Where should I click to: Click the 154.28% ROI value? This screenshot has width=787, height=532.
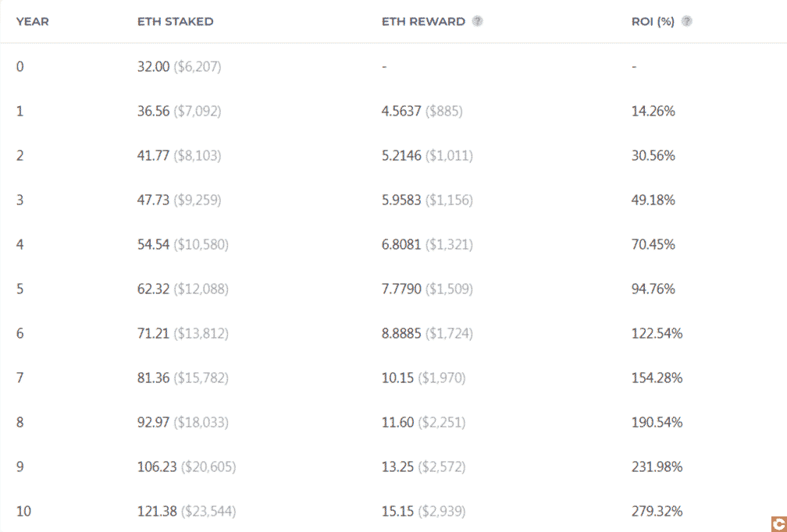pyautogui.click(x=657, y=378)
